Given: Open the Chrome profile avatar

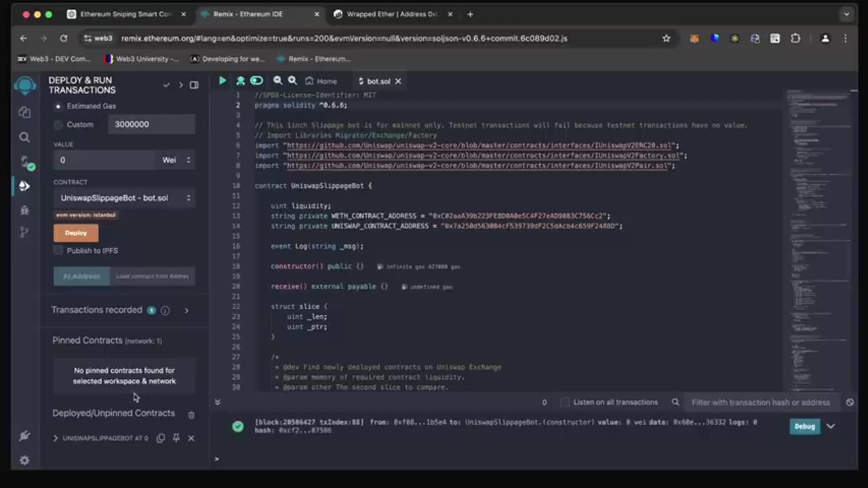Looking at the screenshot, I should pos(825,39).
